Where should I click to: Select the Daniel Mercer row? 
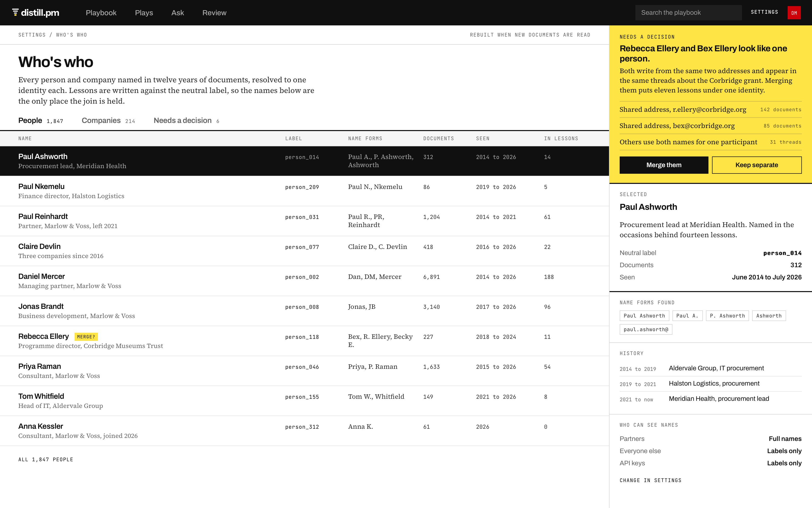304,281
